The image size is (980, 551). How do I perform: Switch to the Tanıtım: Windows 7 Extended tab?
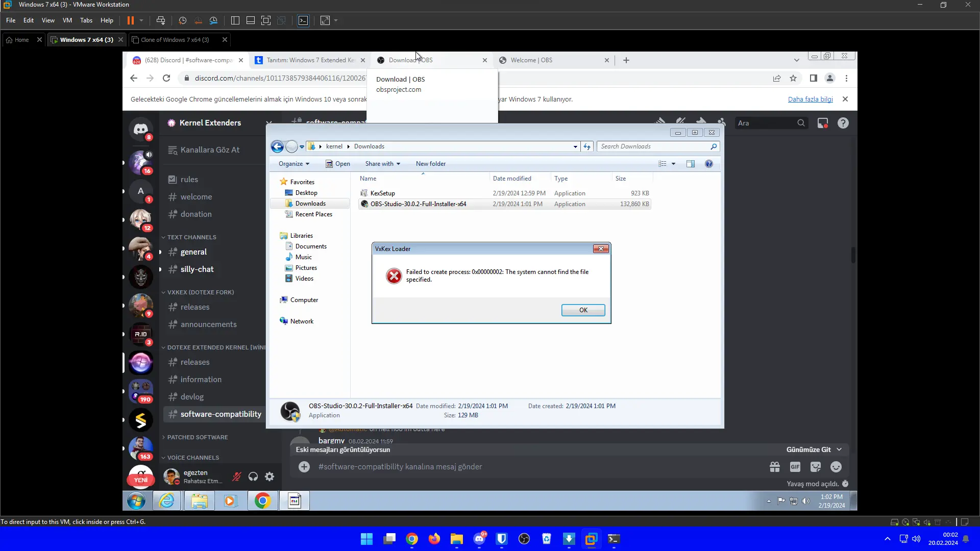pyautogui.click(x=310, y=60)
